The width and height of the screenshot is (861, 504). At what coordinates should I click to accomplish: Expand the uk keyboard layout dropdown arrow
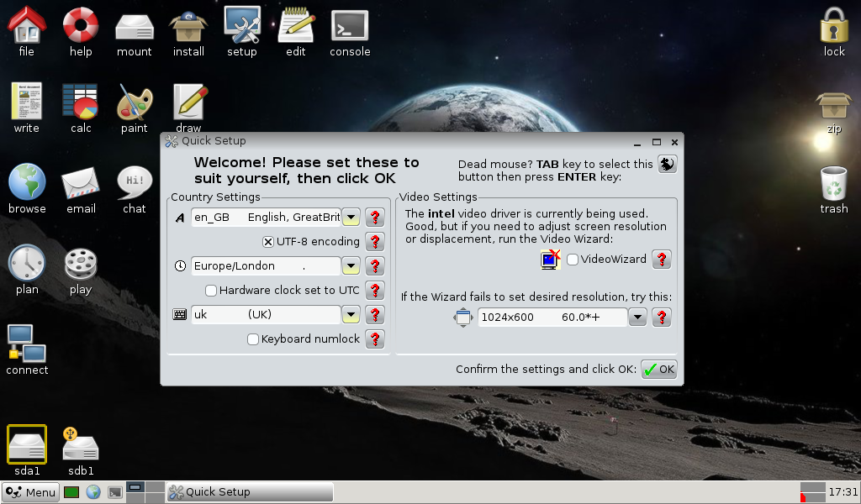351,315
